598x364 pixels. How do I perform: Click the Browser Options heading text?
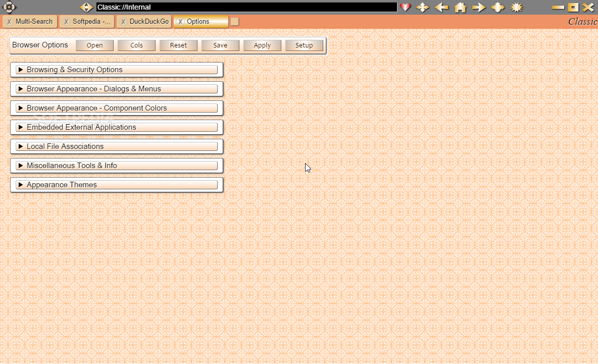point(40,45)
